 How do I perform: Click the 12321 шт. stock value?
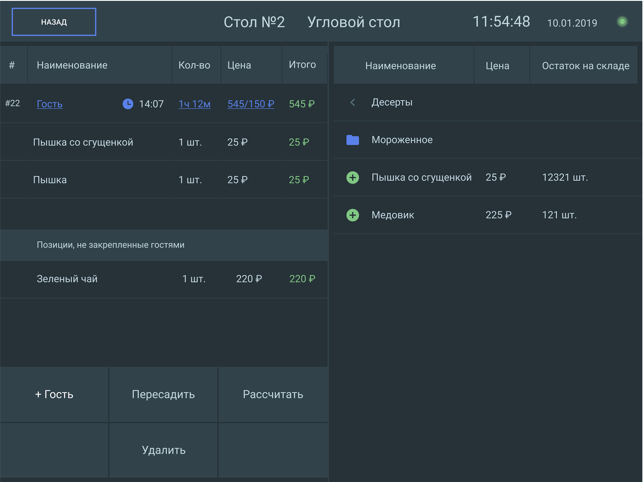click(x=565, y=178)
